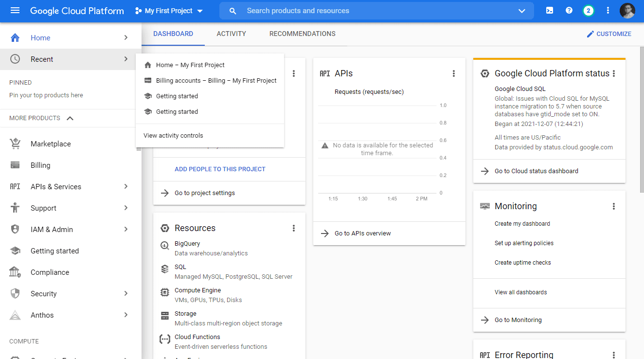Click Set up alerting policies link

524,243
